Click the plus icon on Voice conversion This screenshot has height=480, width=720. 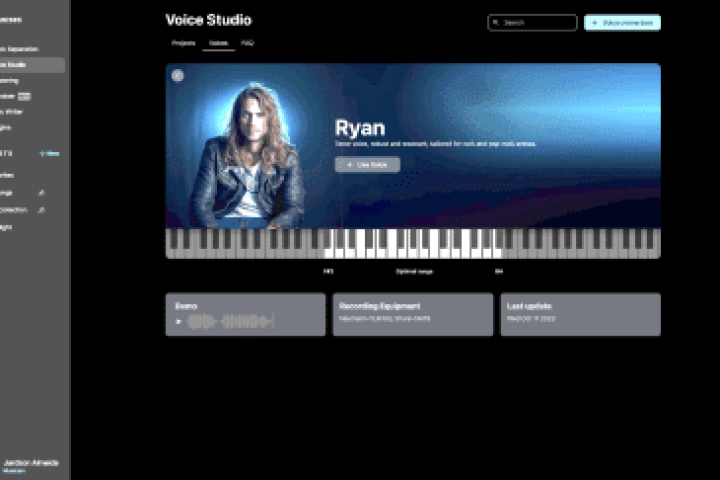pyautogui.click(x=595, y=22)
